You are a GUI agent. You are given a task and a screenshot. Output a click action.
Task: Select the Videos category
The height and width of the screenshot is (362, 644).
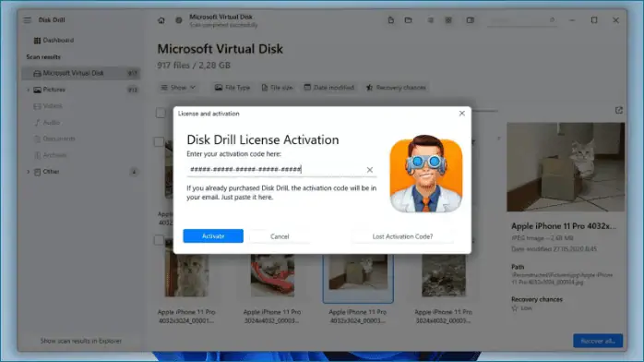tap(48, 106)
